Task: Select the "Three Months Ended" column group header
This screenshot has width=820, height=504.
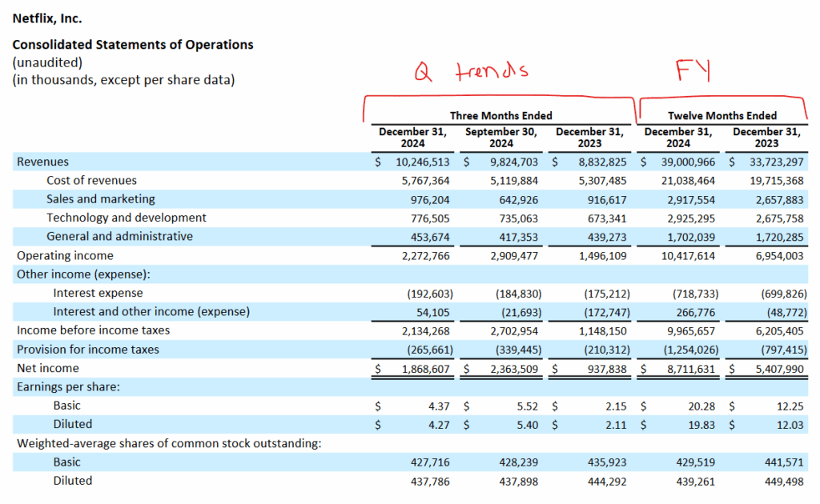Action: (x=501, y=115)
